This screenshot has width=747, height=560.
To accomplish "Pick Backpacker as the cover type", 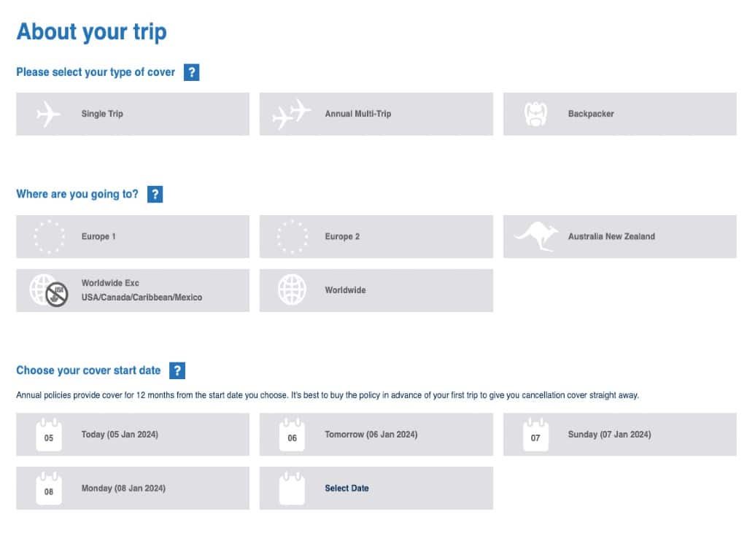I will pyautogui.click(x=619, y=114).
